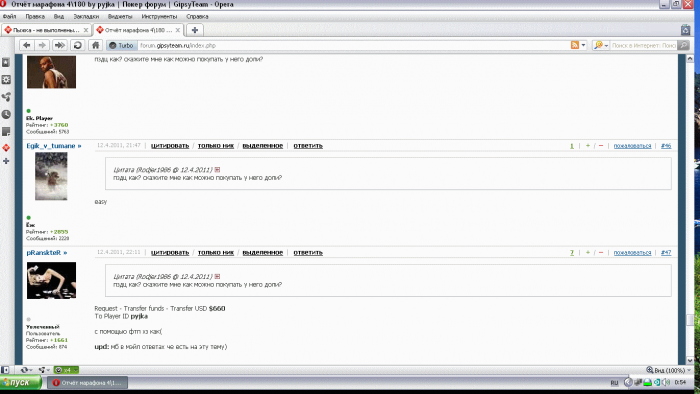Select Opera task in Windows taskbar
Viewport: 700px width, 394px height.
pyautogui.click(x=88, y=382)
